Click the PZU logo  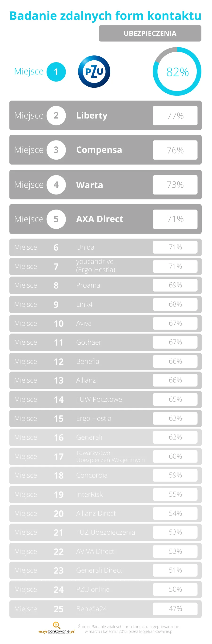(x=94, y=71)
